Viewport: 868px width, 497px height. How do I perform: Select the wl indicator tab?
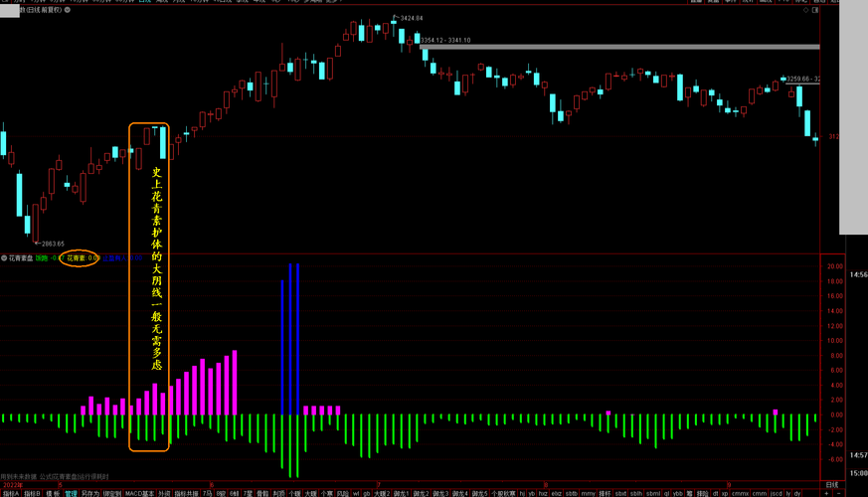(x=356, y=493)
